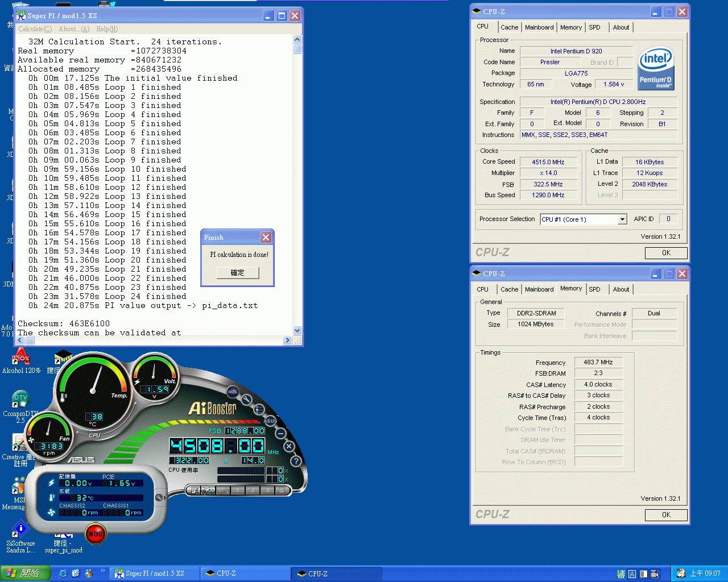The image size is (728, 582).
Task: Click the red NOS button below the panel
Action: (96, 534)
